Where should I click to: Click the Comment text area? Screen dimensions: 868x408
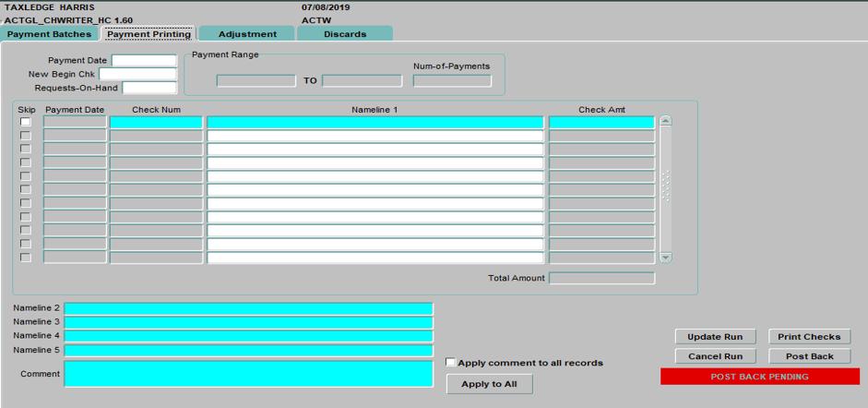click(x=248, y=374)
